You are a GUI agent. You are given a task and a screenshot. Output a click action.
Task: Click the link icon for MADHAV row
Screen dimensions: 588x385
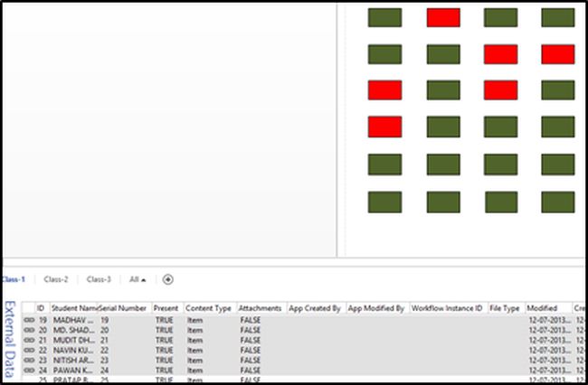click(29, 320)
